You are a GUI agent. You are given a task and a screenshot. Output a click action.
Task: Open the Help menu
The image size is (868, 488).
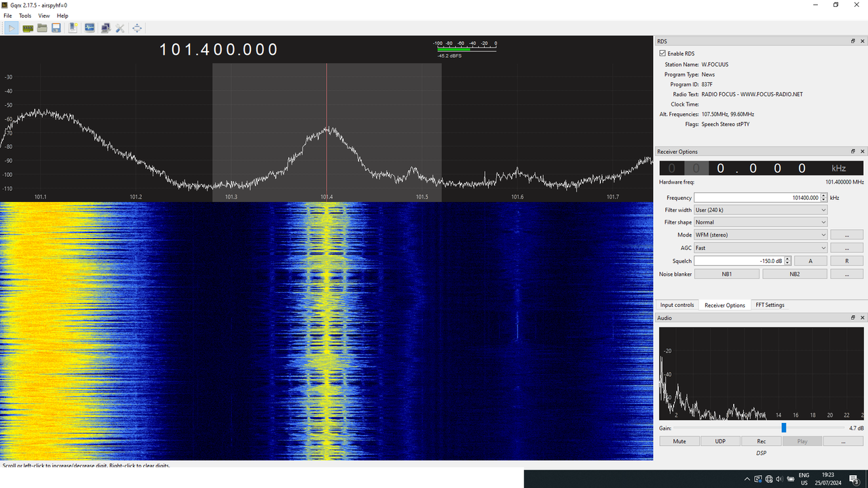[62, 16]
